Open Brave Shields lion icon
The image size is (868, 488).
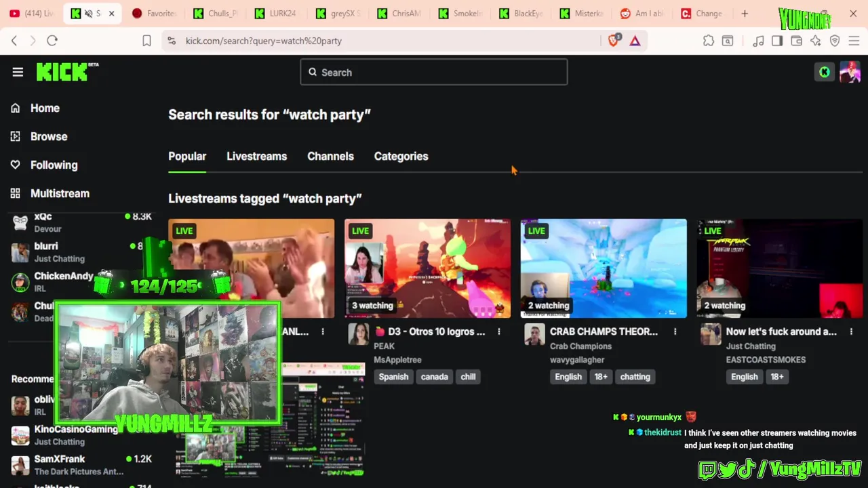tap(614, 41)
